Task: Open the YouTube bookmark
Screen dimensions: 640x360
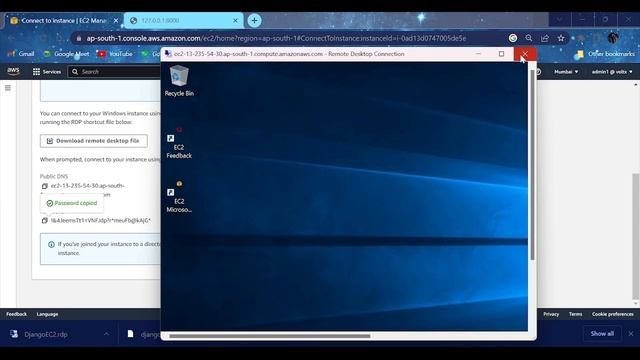Action: point(115,54)
